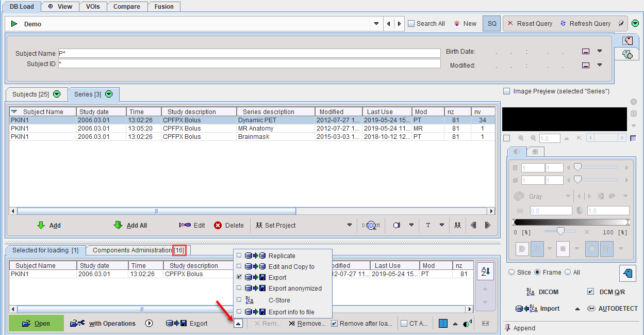Open the head-profile side tab

point(628,41)
